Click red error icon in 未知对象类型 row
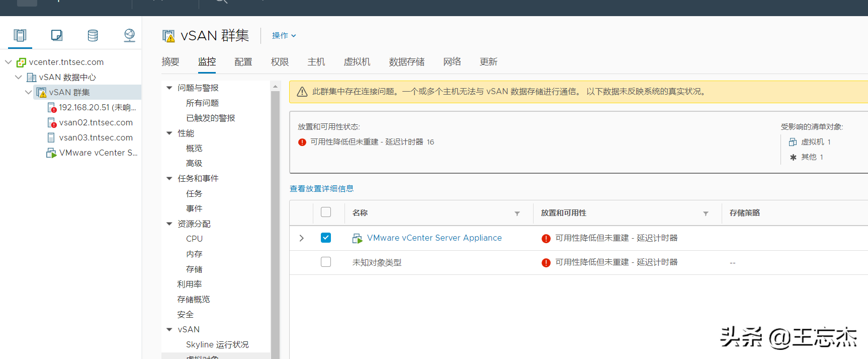The height and width of the screenshot is (359, 868). coord(546,262)
